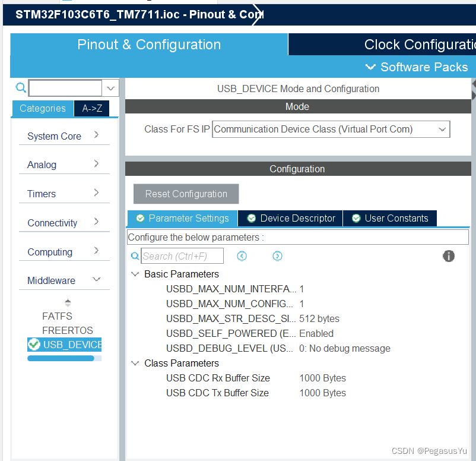
Task: Collapse the Basic Parameters group
Action: click(135, 274)
